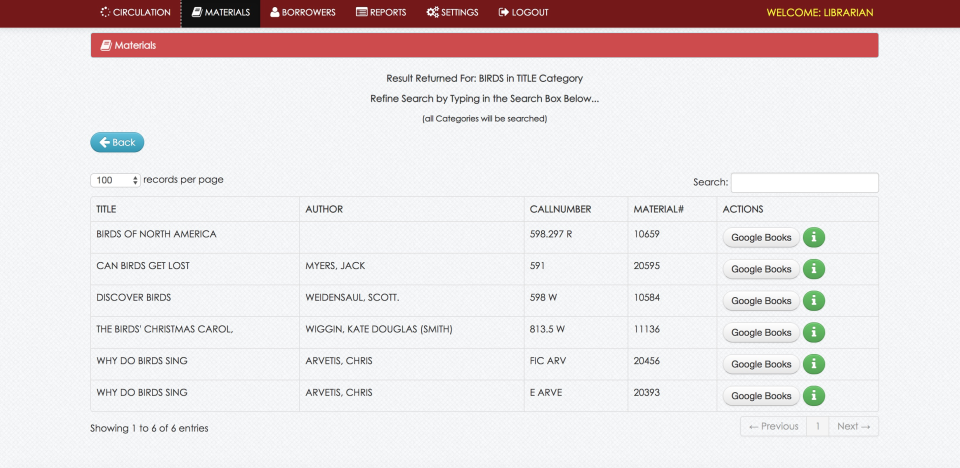Select the material number '10659'
960x468 pixels.
tap(647, 234)
